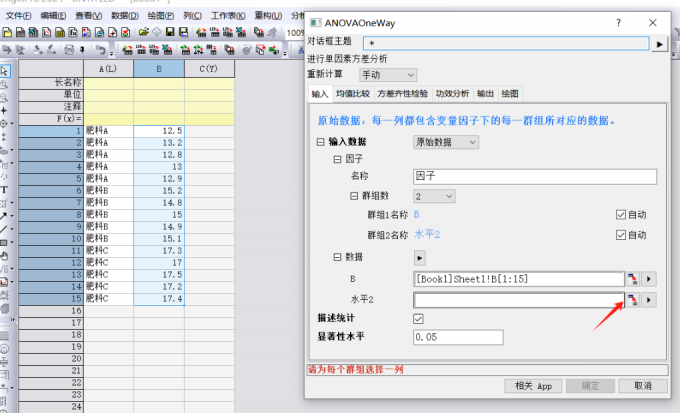The image size is (680, 413).
Task: Select the Text tool (T) in left toolbar
Action: click(x=4, y=190)
